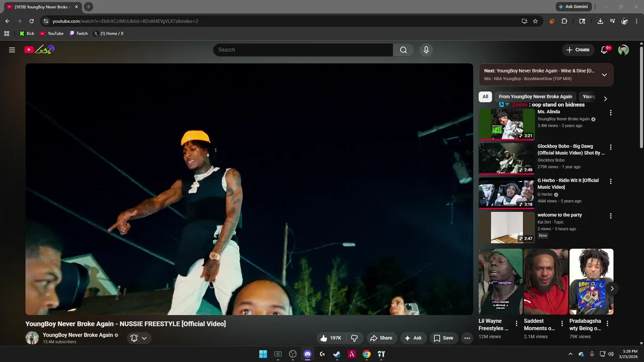644x362 pixels.
Task: Go back in browser
Action: 7,21
